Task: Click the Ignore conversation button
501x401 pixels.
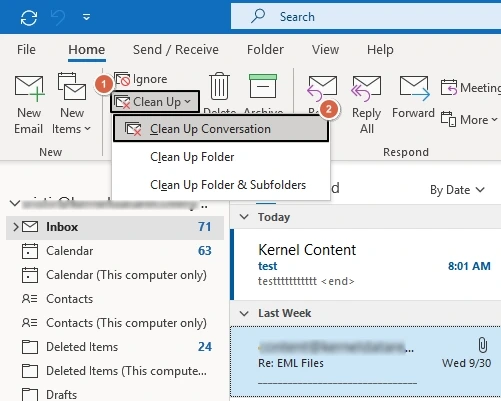Action: point(141,79)
